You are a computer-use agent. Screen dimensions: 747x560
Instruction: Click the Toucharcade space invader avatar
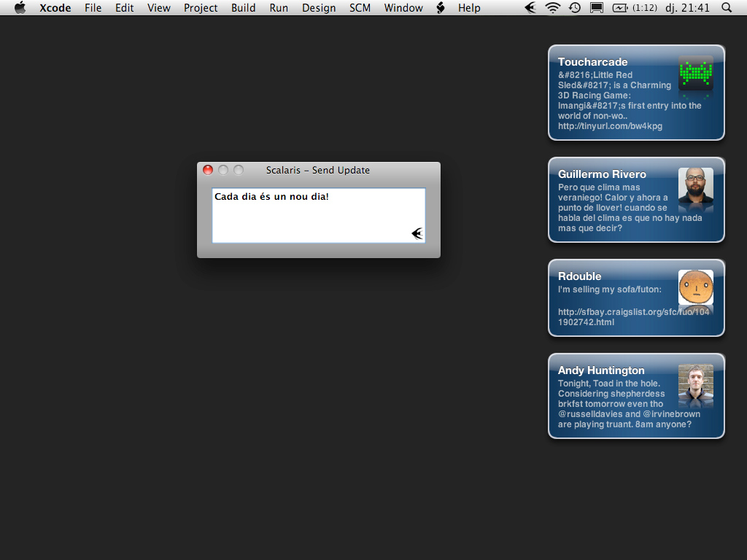pos(695,73)
